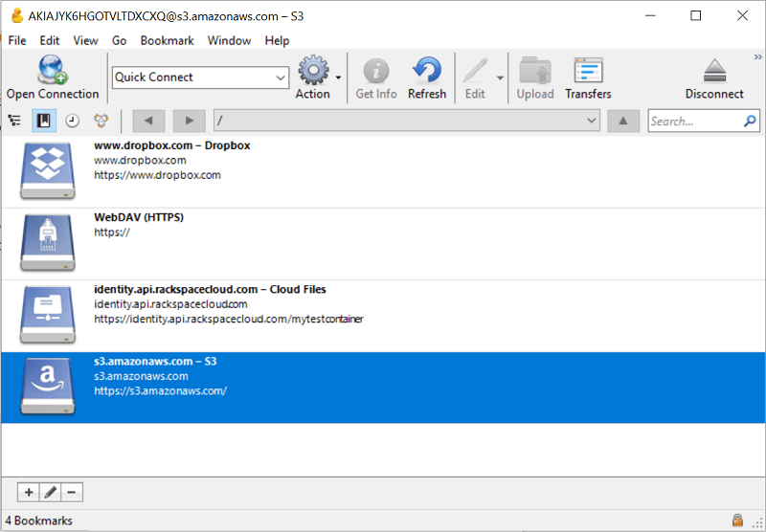Image resolution: width=766 pixels, height=532 pixels.
Task: Open the Bookmark menu
Action: [x=167, y=40]
